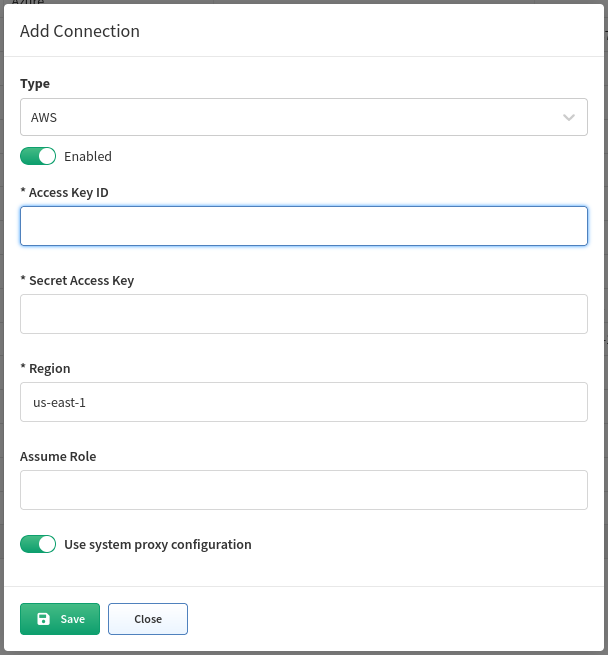The height and width of the screenshot is (655, 608).
Task: Click the Use system proxy configuration label
Action: [x=158, y=544]
